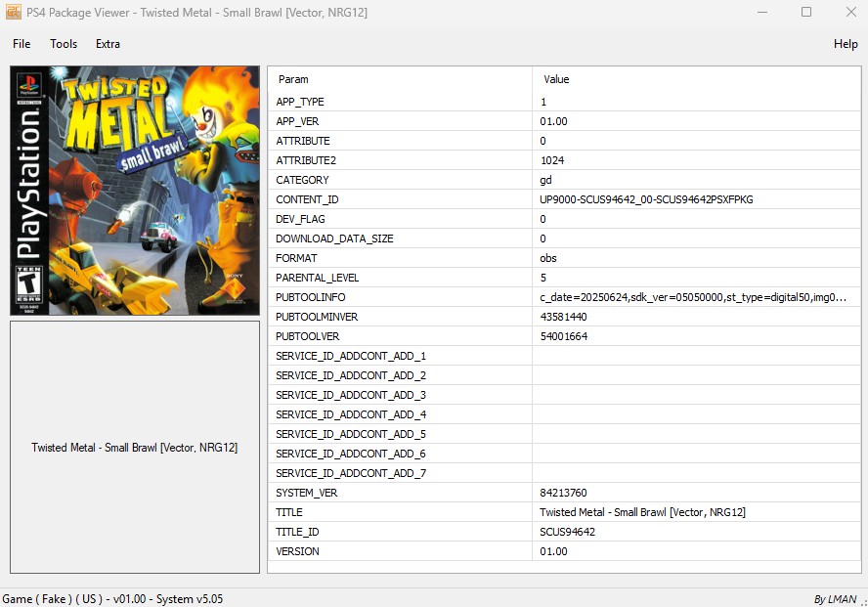
Task: Select the SERVICE_ID_ADDCONT_ADD_2 row
Action: (x=564, y=375)
